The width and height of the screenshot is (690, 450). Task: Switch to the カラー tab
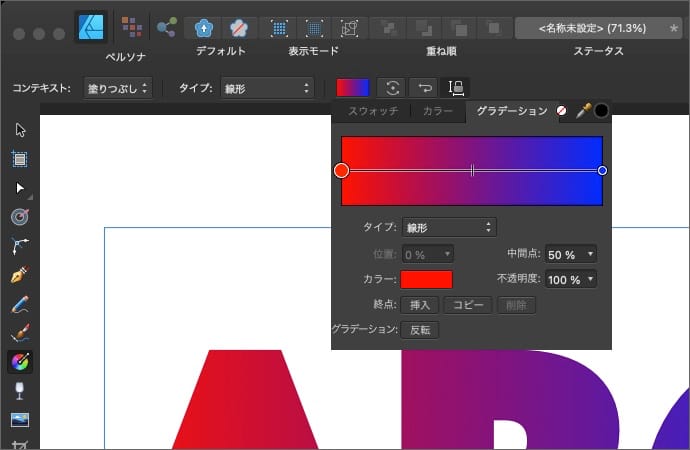click(x=437, y=111)
